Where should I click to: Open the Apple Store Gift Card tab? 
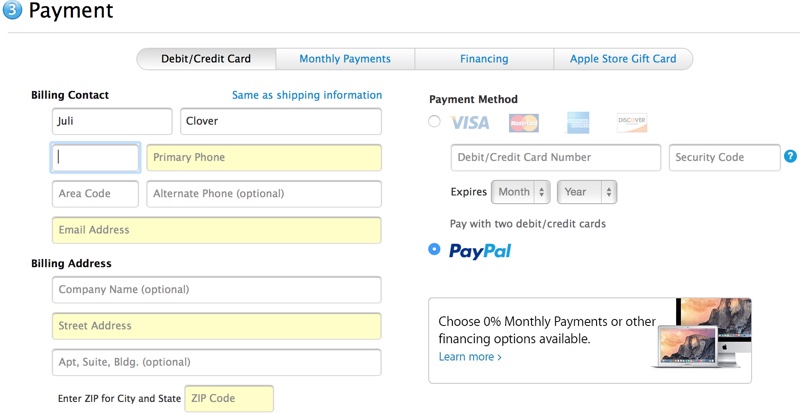pos(623,59)
